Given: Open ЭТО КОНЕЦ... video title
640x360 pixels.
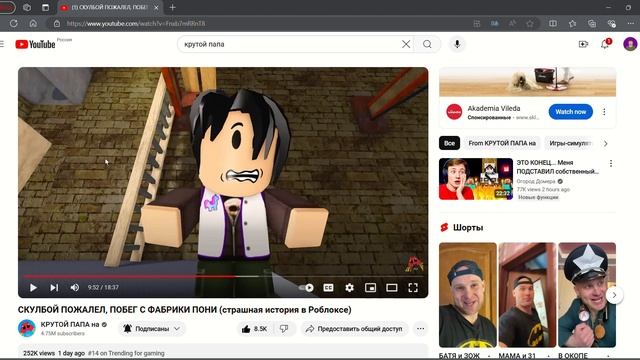Looking at the screenshot, I should click(x=558, y=167).
